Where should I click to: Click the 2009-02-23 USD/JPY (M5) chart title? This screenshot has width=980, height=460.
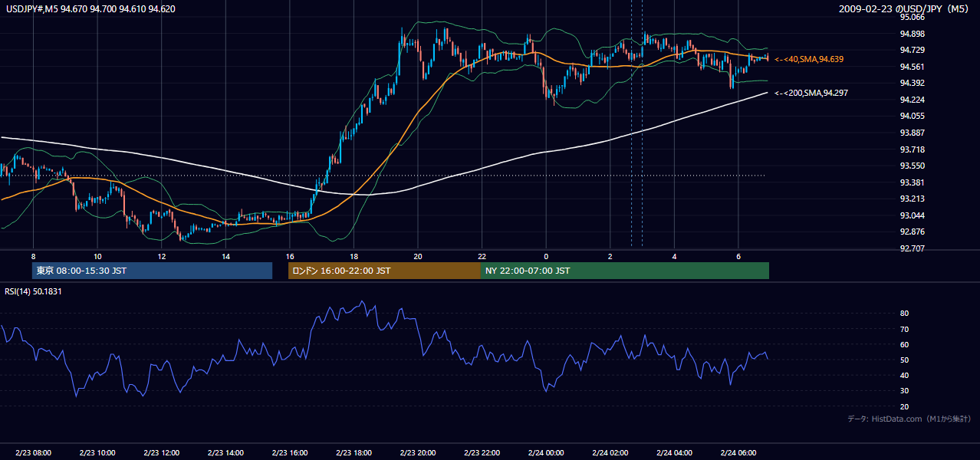905,9
